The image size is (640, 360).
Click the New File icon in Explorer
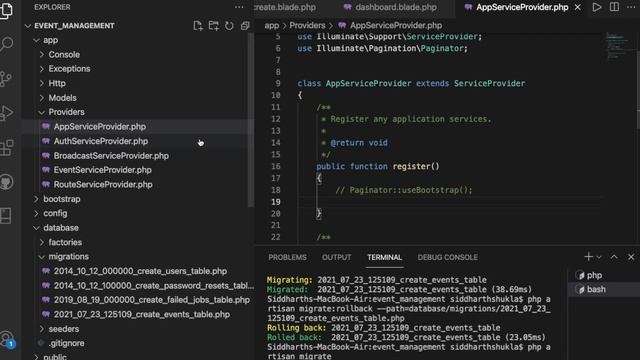tap(198, 26)
